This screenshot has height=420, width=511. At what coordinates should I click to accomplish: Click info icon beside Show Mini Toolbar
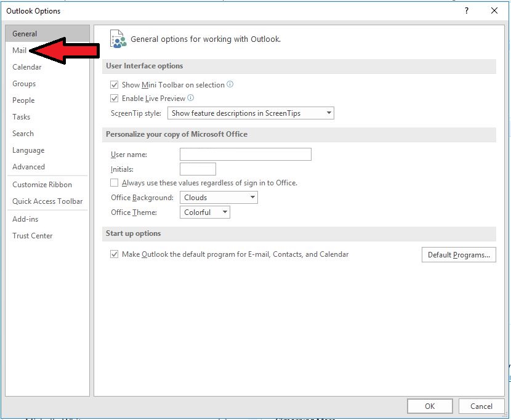(230, 84)
